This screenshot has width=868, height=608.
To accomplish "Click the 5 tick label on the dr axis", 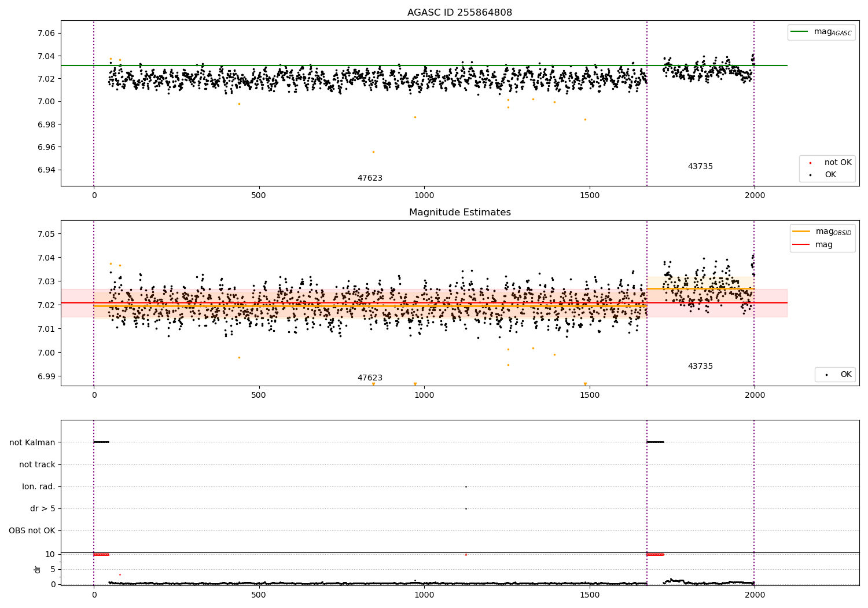I will (x=53, y=569).
